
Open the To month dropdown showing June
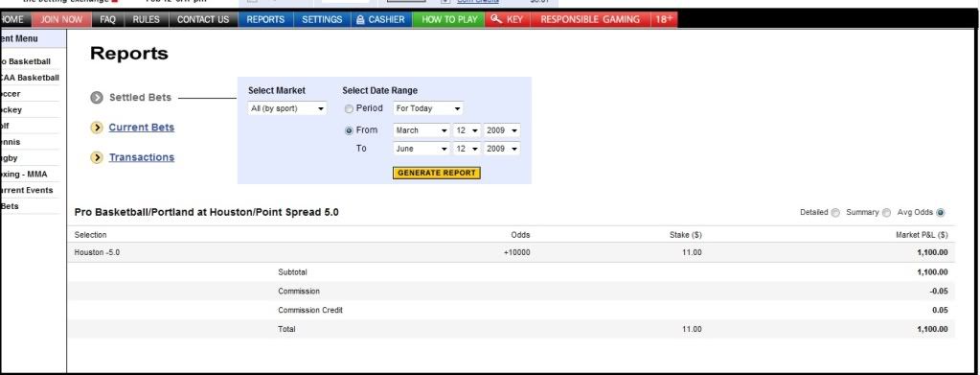(x=422, y=149)
